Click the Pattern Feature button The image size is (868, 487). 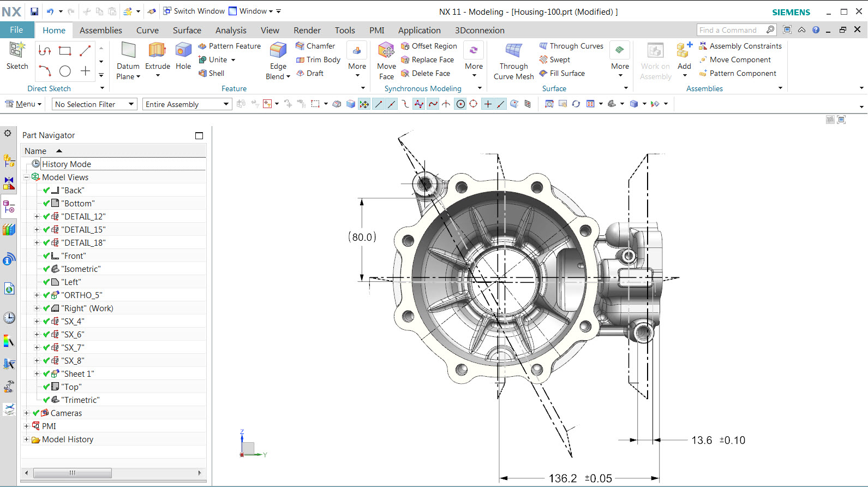click(229, 46)
